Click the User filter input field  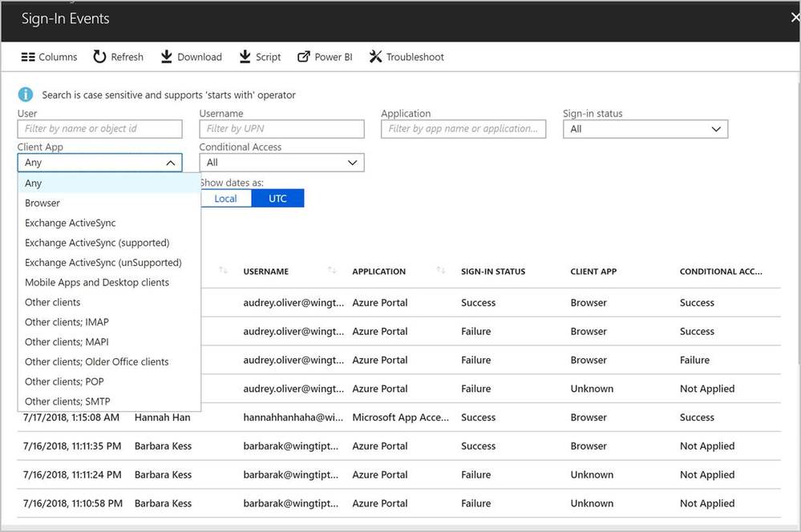point(99,129)
